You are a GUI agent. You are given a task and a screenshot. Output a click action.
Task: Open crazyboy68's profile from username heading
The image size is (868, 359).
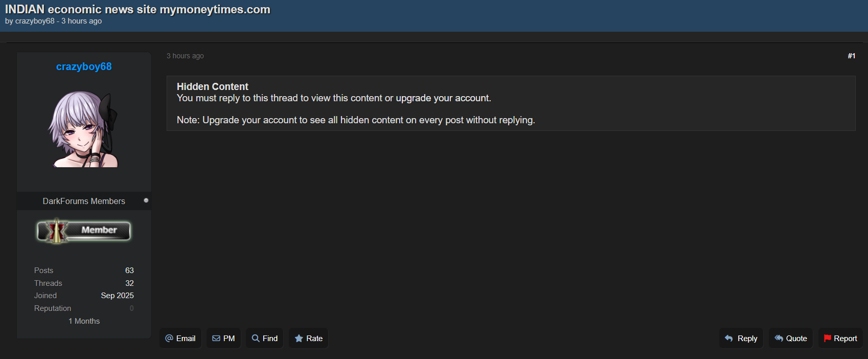tap(84, 66)
